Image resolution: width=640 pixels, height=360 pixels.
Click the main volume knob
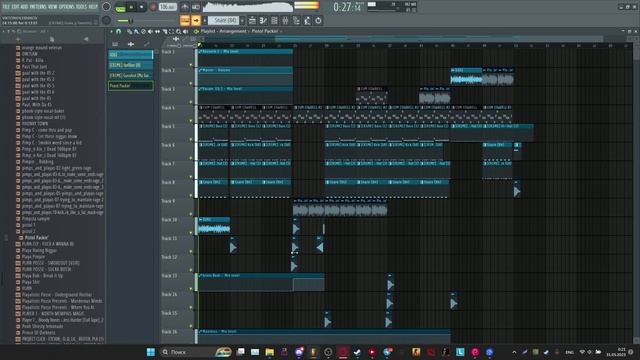pos(106,7)
